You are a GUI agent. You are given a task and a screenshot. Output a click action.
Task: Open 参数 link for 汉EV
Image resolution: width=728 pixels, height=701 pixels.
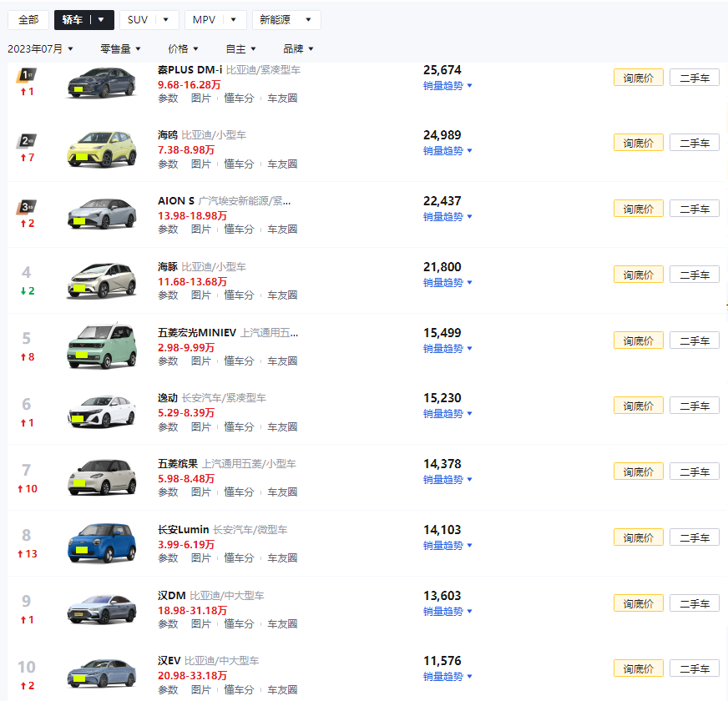[168, 689]
